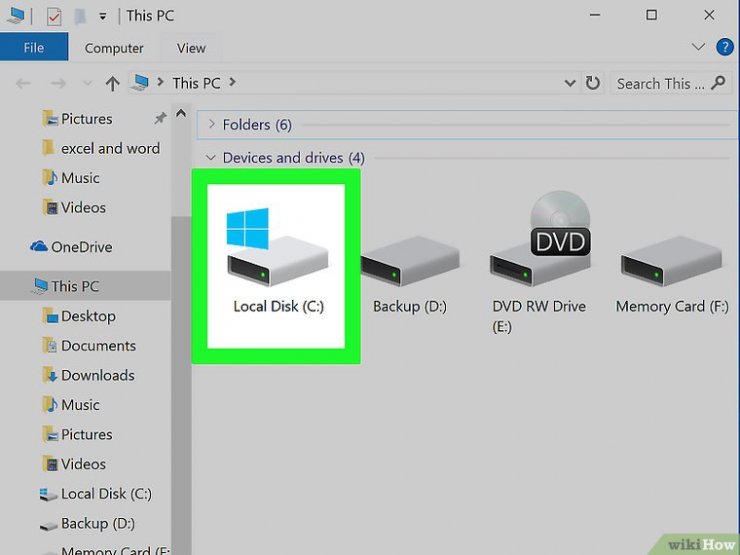
Task: Click the search magnifier icon
Action: pyautogui.click(x=718, y=83)
